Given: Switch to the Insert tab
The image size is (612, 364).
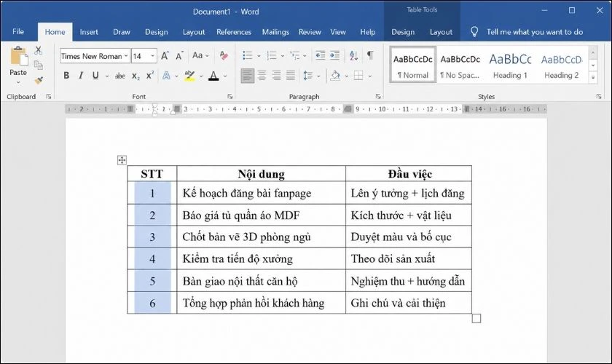Looking at the screenshot, I should 89,32.
